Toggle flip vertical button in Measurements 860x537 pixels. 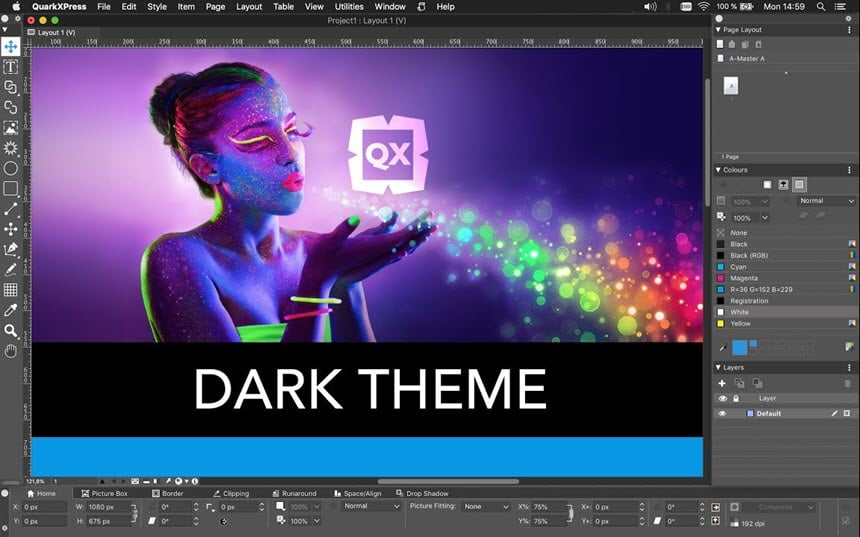tap(716, 521)
